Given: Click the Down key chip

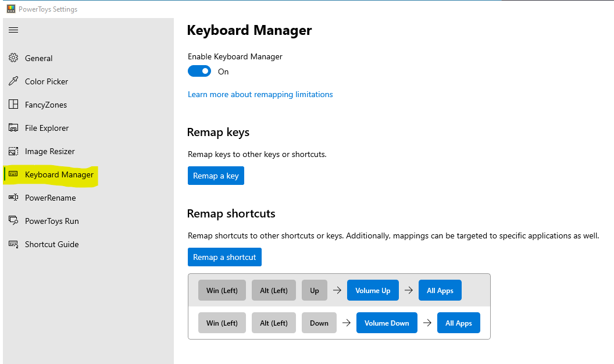Looking at the screenshot, I should (319, 323).
